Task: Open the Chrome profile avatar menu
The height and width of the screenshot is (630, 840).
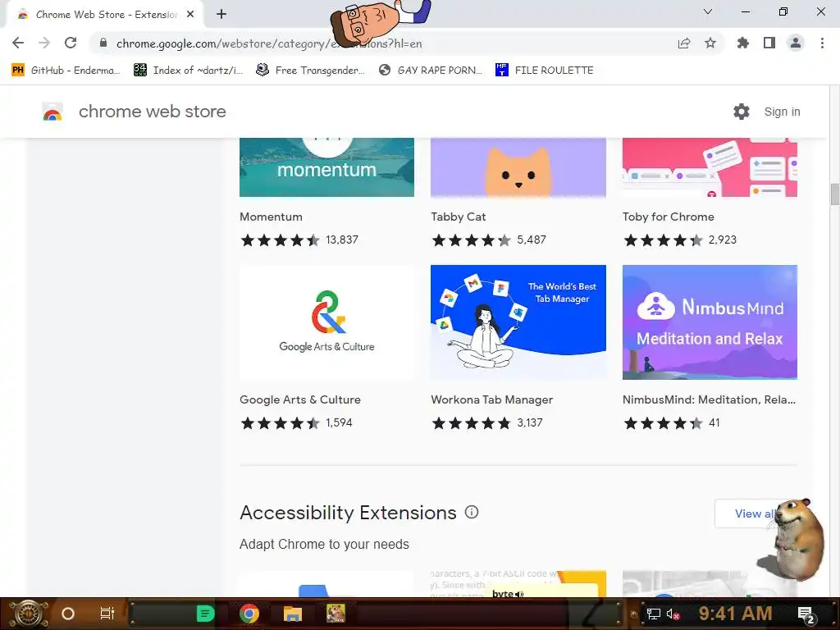Action: click(796, 43)
